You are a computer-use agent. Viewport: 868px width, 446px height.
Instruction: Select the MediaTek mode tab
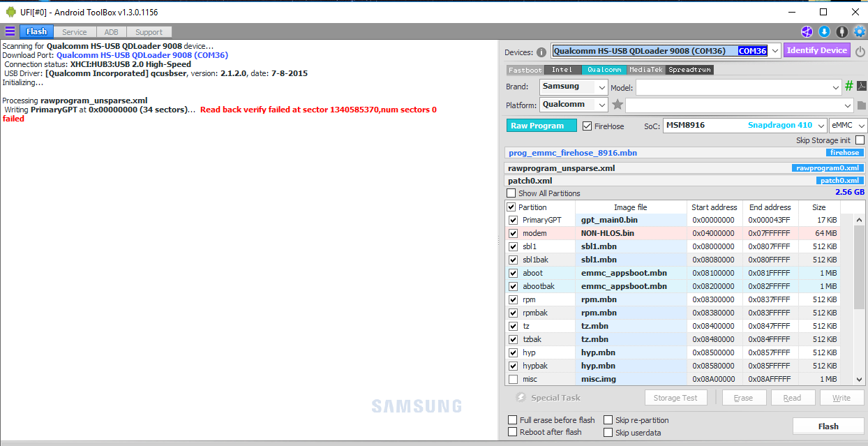click(x=646, y=70)
